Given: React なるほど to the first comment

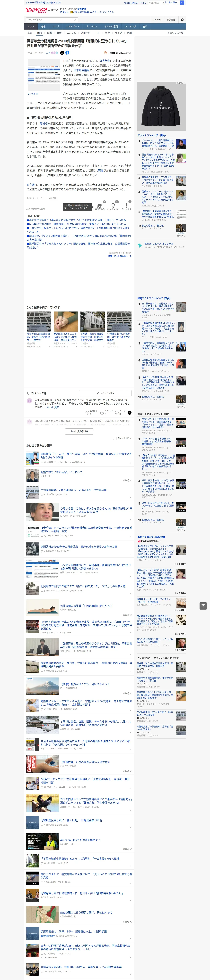Looking at the screenshot, I should click(106, 412).
